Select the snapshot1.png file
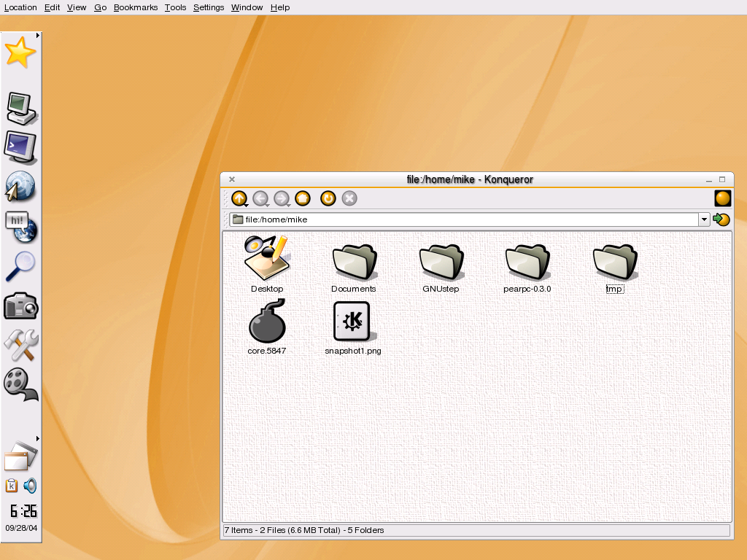 point(352,329)
